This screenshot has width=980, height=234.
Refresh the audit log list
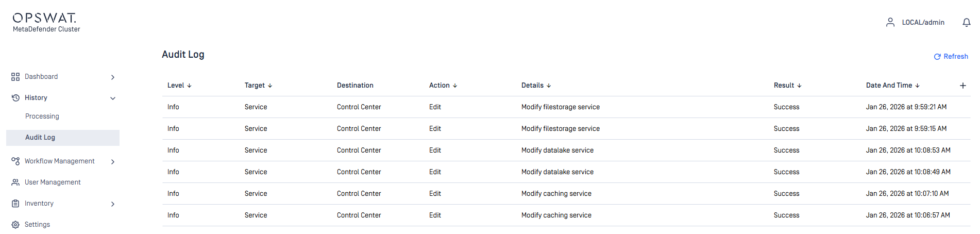coord(951,57)
